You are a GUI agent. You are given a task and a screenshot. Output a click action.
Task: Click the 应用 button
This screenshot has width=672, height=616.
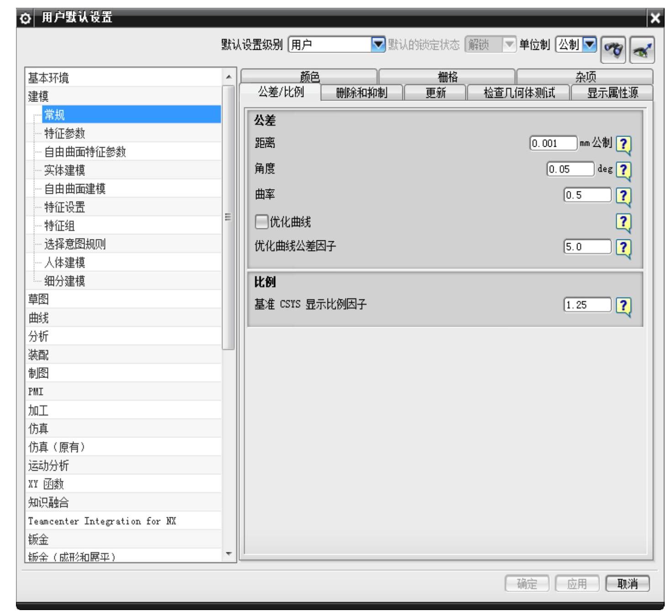pyautogui.click(x=577, y=584)
